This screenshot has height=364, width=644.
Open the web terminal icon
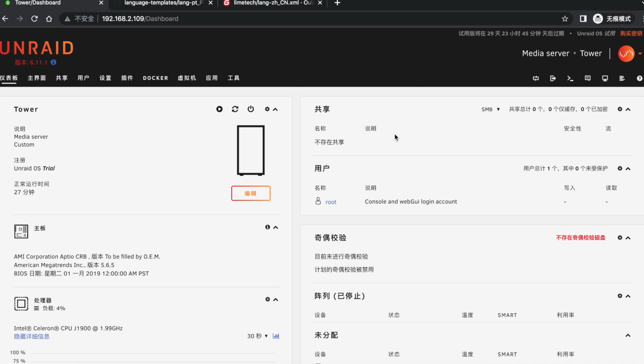point(570,78)
